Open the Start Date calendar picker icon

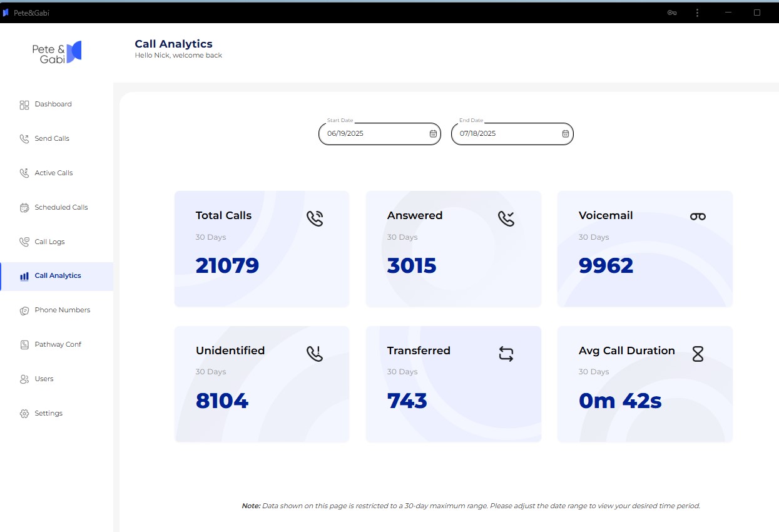433,133
